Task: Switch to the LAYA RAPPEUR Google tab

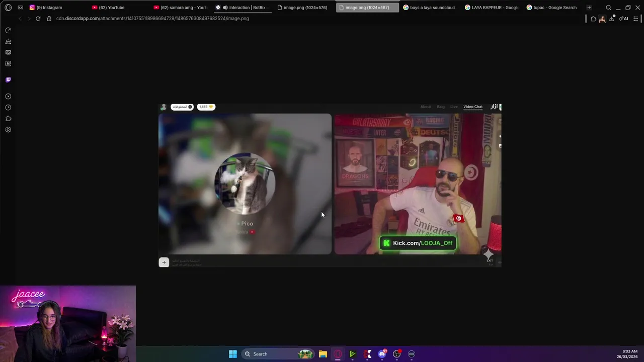Action: pyautogui.click(x=492, y=8)
